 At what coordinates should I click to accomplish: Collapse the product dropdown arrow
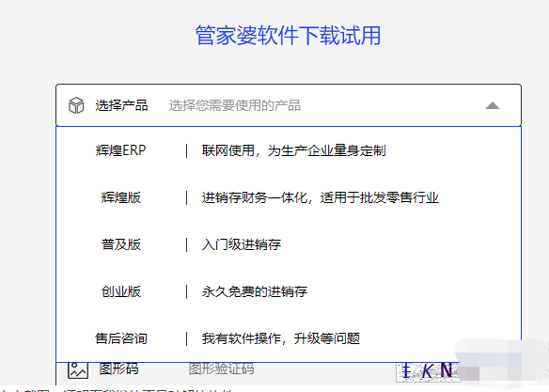[493, 105]
